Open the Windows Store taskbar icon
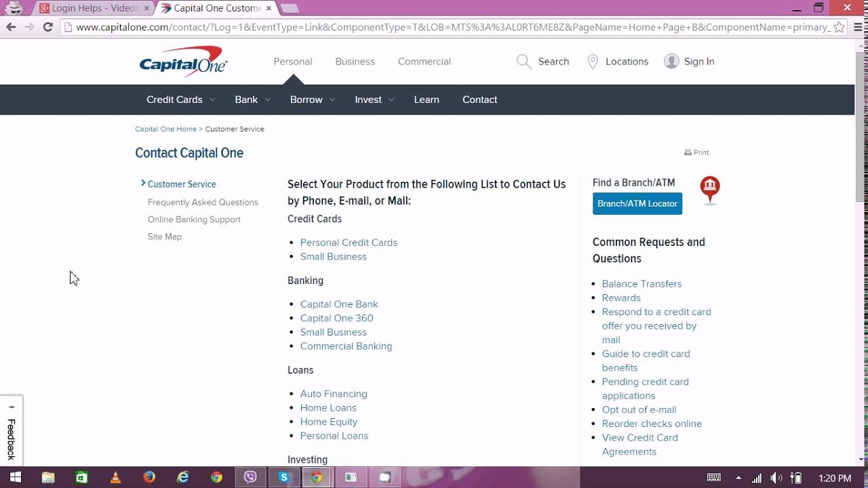 pyautogui.click(x=81, y=477)
